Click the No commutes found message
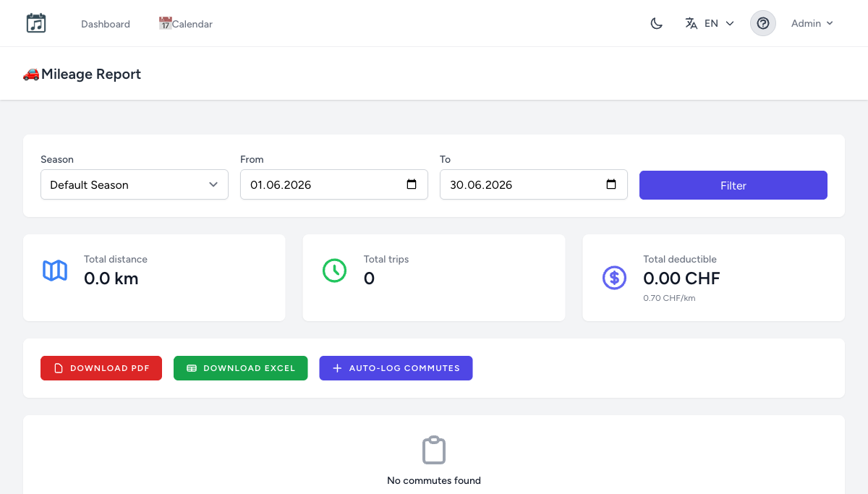This screenshot has width=868, height=494. [434, 480]
